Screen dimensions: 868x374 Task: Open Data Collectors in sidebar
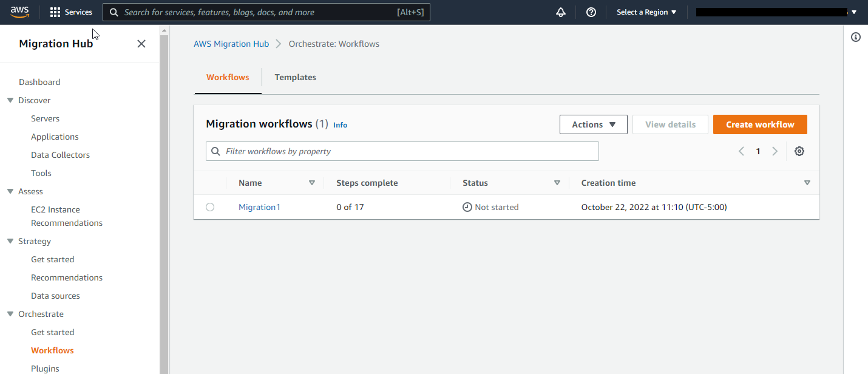[x=60, y=155]
